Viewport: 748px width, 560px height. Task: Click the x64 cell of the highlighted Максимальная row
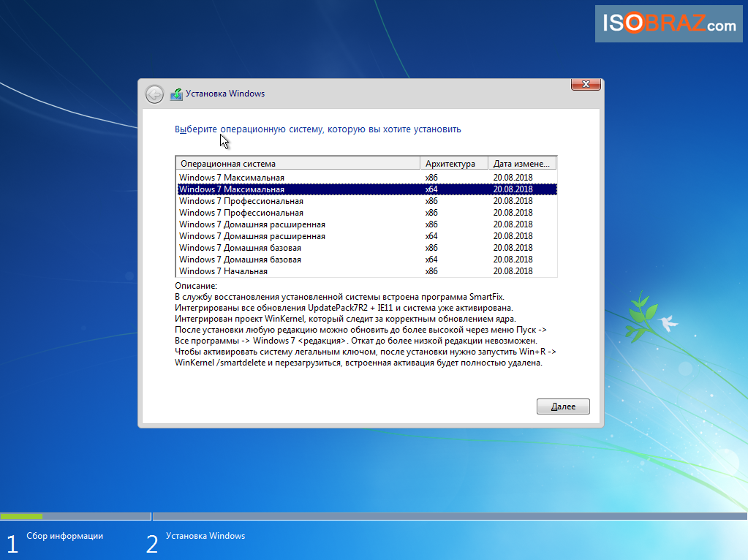(431, 189)
